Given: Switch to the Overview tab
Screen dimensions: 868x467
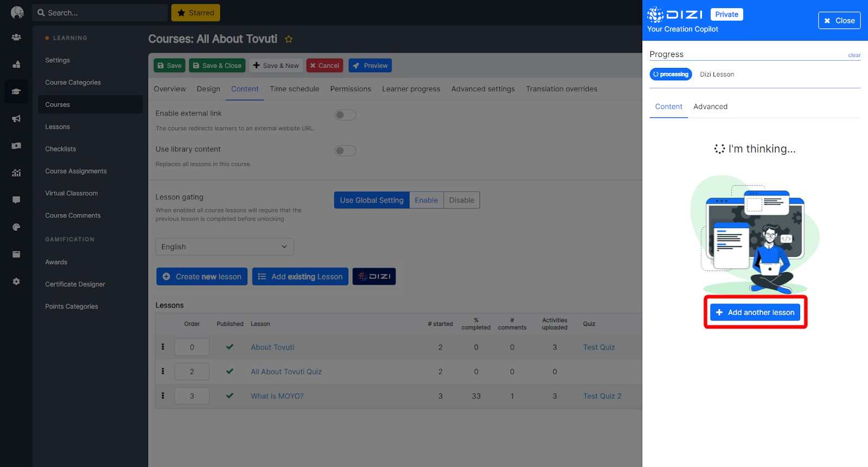Looking at the screenshot, I should coord(170,89).
